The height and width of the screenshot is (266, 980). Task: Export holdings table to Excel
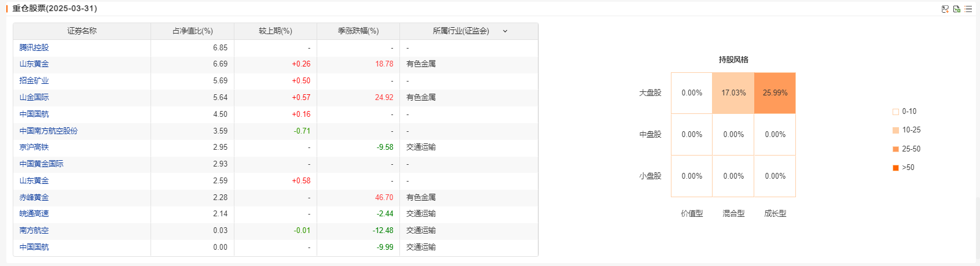[957, 9]
